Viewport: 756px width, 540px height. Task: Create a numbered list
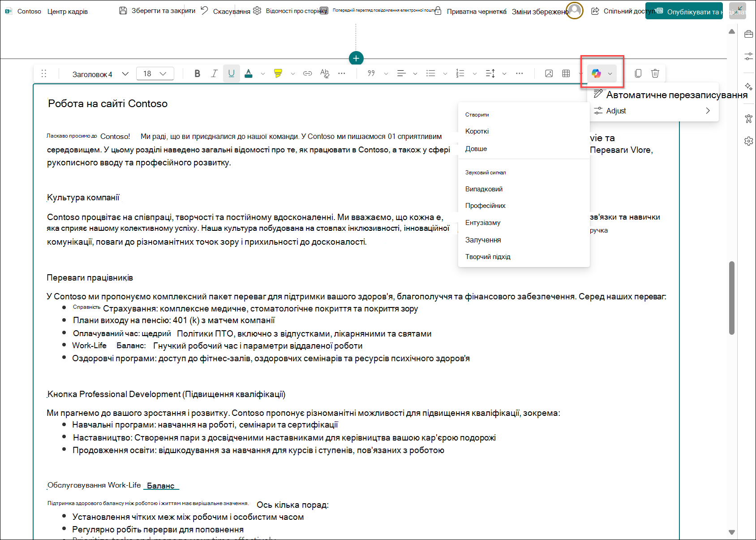(x=460, y=73)
